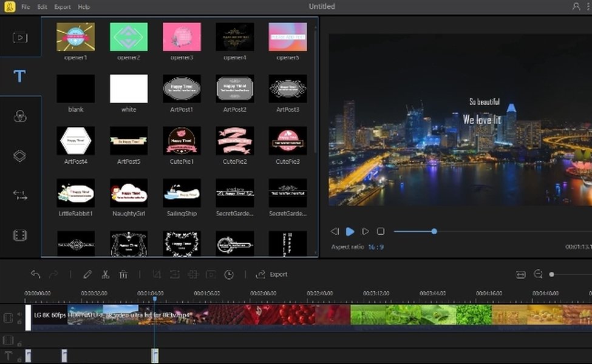This screenshot has height=364, width=592.
Task: Open the Transitions tab in sidebar
Action: (x=20, y=195)
